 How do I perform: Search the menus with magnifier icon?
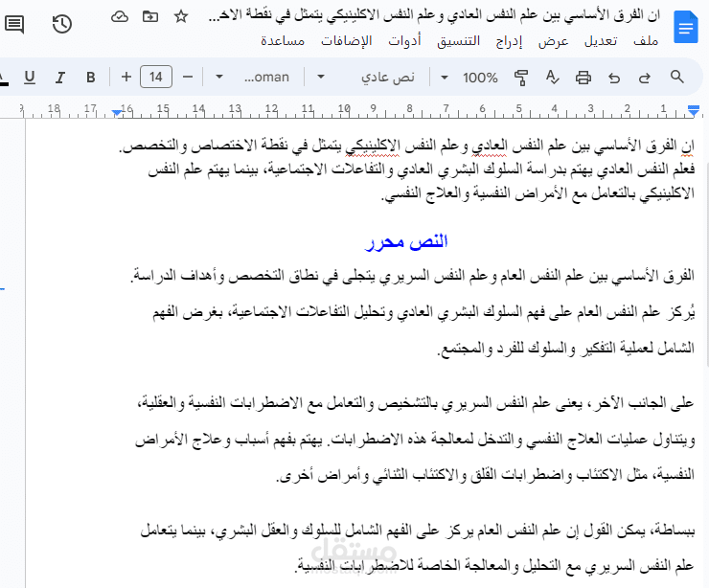click(676, 77)
